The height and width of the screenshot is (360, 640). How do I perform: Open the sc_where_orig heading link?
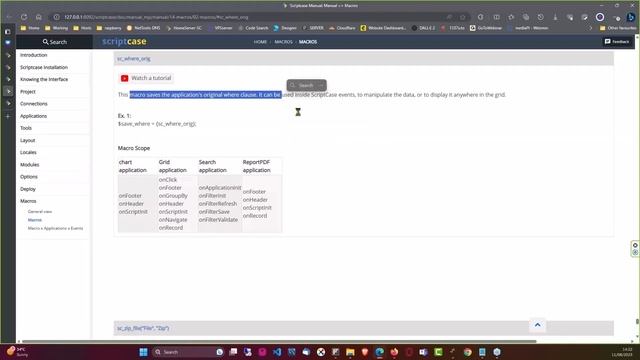click(134, 59)
